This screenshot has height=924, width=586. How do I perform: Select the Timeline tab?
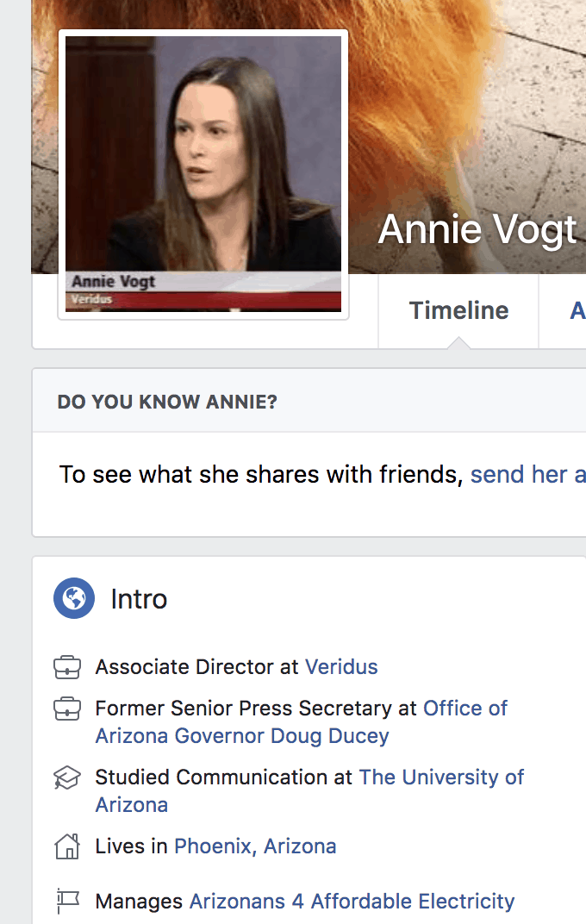coord(458,310)
